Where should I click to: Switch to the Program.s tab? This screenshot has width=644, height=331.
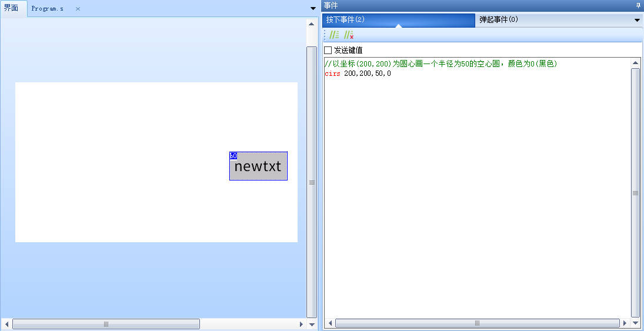pyautogui.click(x=48, y=9)
